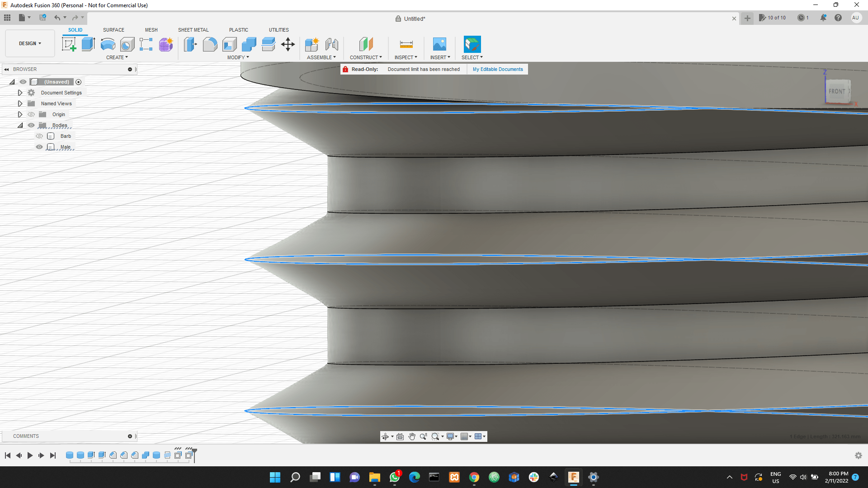Hide the Male body in the browser

(x=39, y=147)
